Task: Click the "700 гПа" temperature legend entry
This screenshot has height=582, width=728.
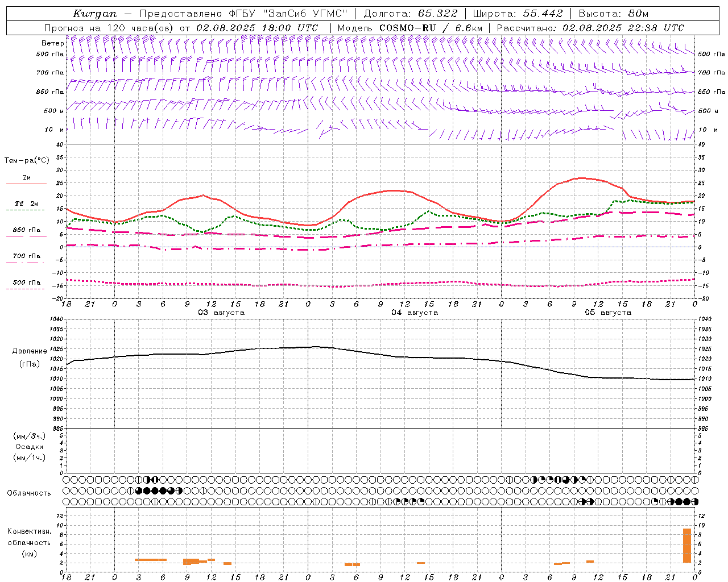Action: click(26, 256)
